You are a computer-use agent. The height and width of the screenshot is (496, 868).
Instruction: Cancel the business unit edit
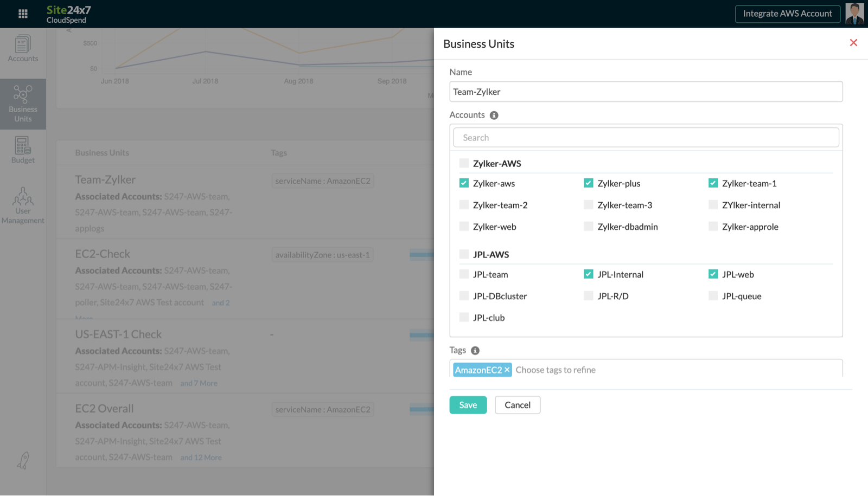[518, 405]
